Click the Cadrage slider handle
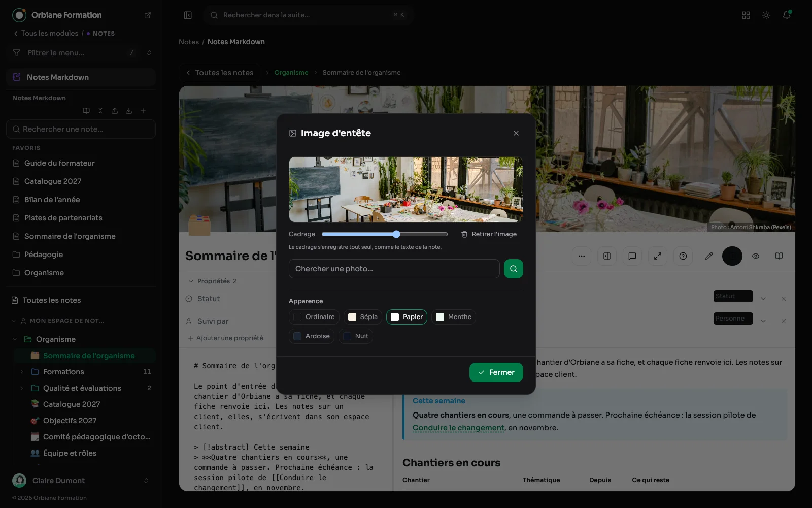 (x=396, y=234)
